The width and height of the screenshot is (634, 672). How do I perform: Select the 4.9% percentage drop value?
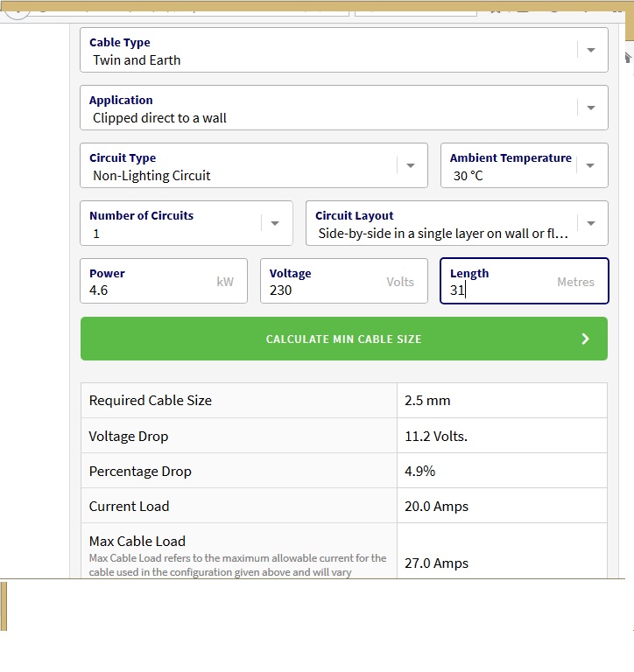[420, 472]
